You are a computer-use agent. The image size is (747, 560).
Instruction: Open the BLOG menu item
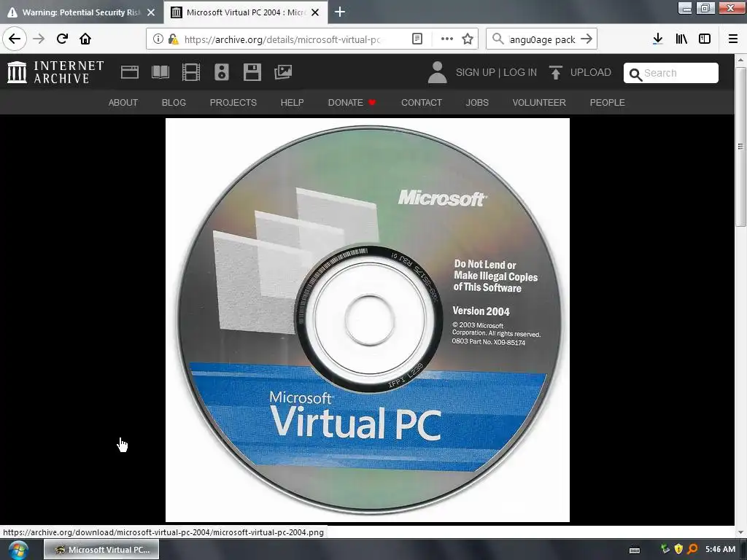174,102
